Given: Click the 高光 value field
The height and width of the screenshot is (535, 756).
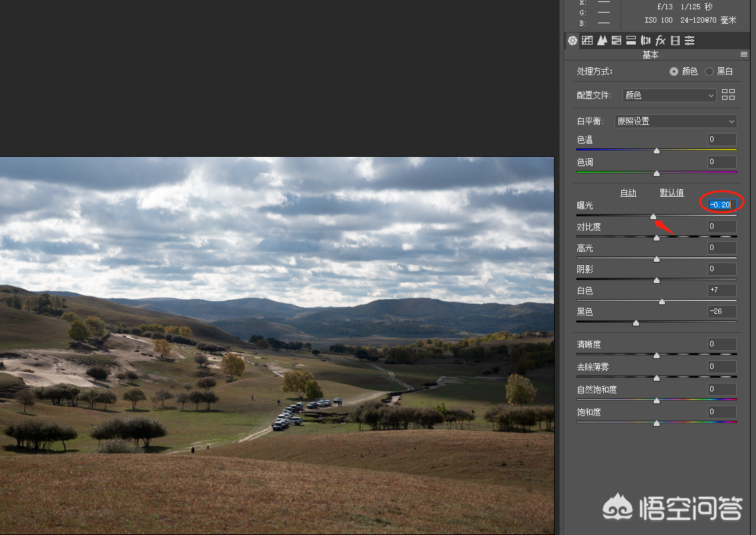Looking at the screenshot, I should (721, 247).
